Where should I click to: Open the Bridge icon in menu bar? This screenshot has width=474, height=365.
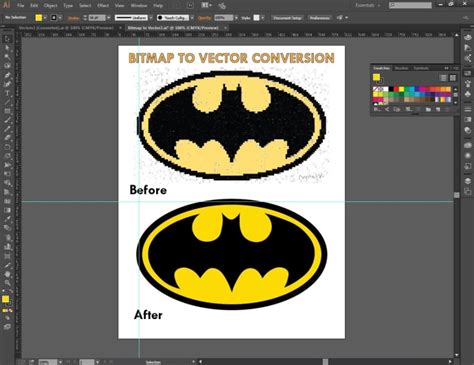[190, 5]
